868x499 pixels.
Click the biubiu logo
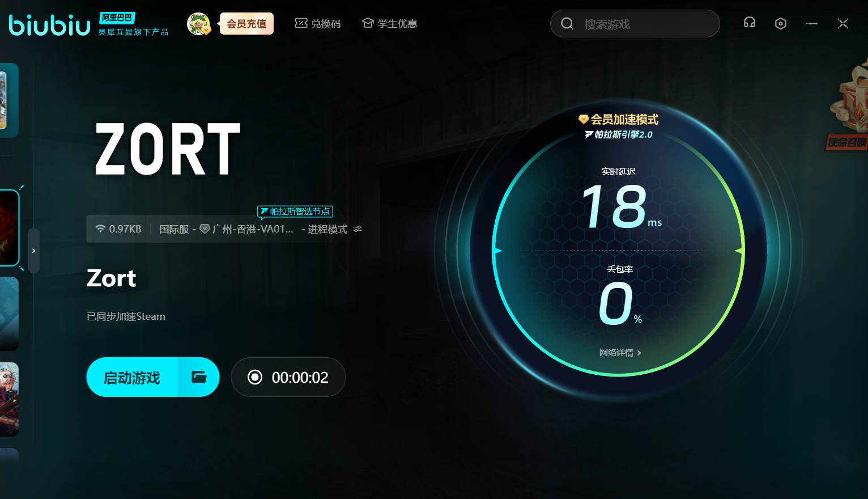pos(50,25)
